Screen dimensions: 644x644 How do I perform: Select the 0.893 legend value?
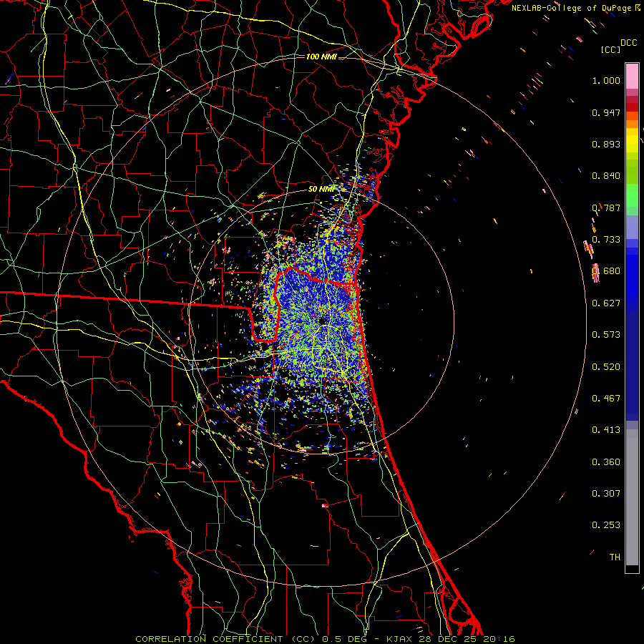[x=606, y=144]
